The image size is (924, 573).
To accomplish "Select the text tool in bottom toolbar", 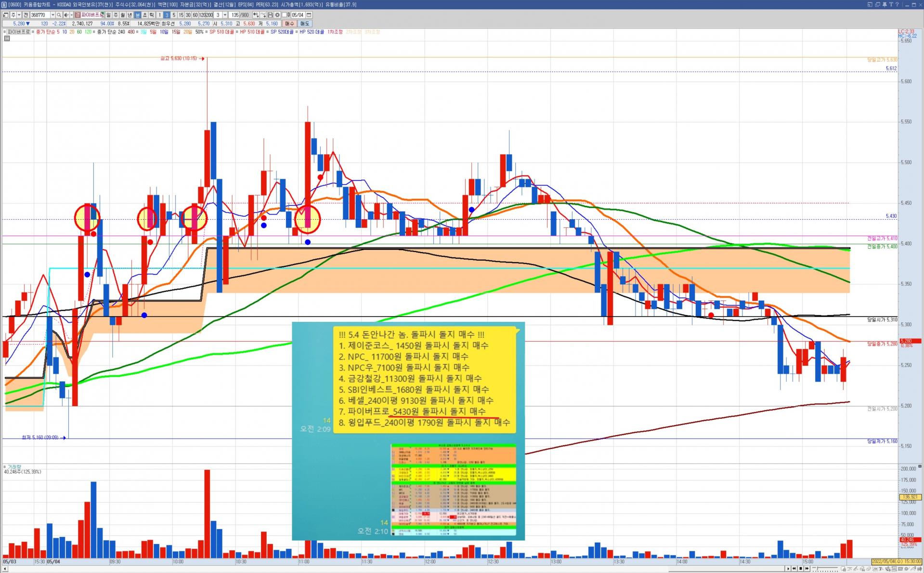I will pos(881,569).
